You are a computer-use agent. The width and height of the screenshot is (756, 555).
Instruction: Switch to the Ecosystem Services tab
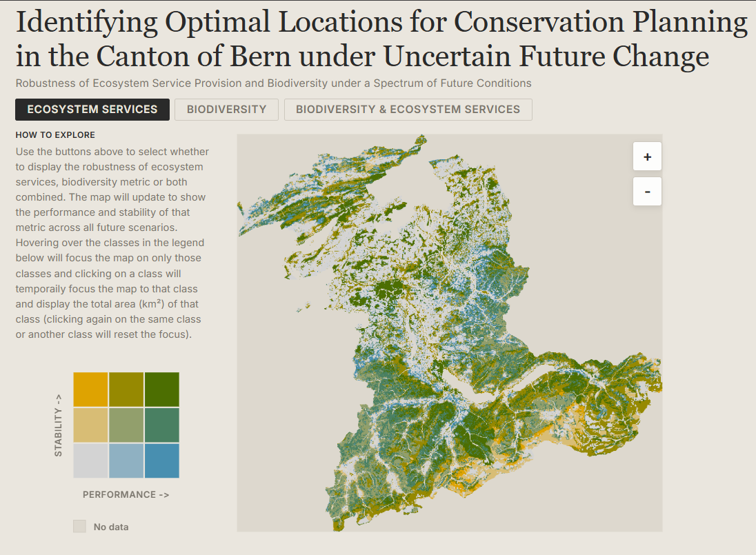click(92, 110)
